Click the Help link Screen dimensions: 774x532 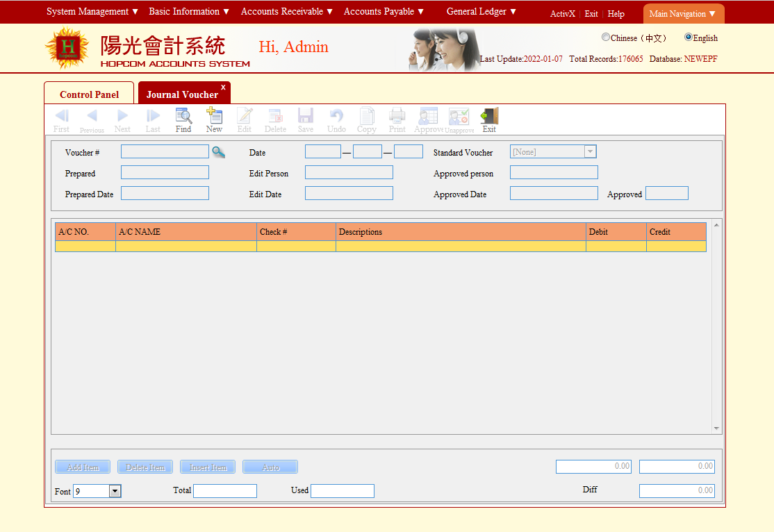pyautogui.click(x=616, y=14)
